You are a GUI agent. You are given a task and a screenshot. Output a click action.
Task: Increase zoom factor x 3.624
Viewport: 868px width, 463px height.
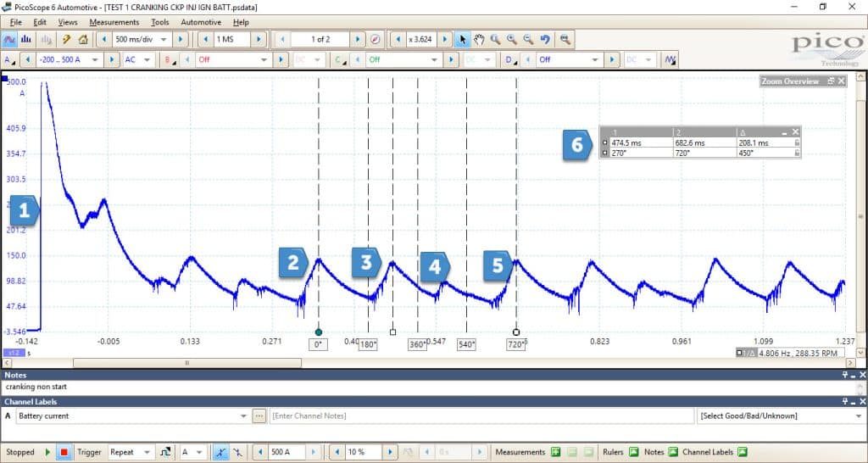[444, 39]
